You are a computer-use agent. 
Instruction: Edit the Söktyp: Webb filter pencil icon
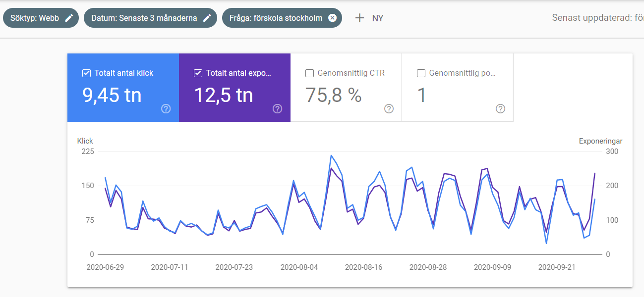[69, 18]
